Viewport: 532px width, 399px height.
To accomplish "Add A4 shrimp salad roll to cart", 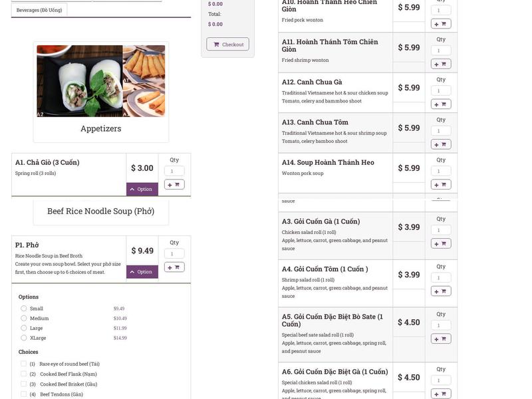I will [440, 290].
